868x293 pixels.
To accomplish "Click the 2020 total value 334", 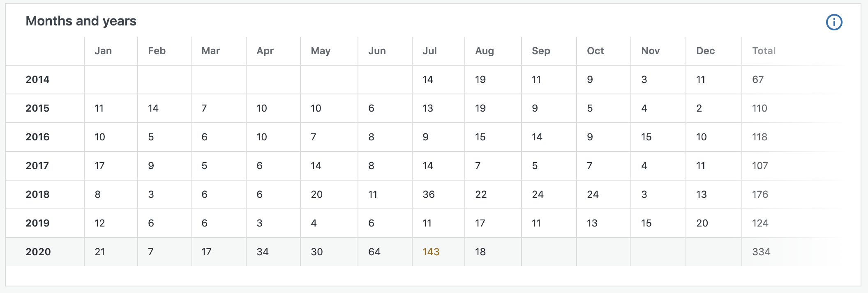I will pos(761,252).
